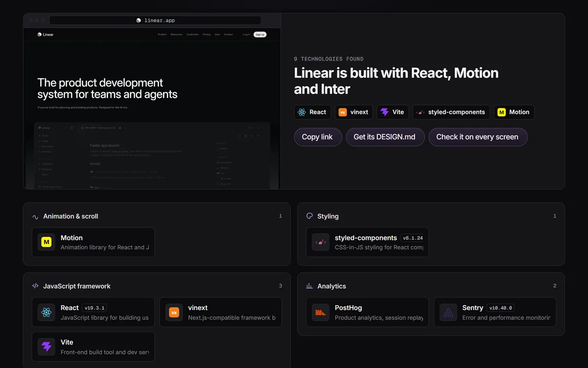The height and width of the screenshot is (368, 588).
Task: Click the Styling palette icon
Action: click(309, 216)
